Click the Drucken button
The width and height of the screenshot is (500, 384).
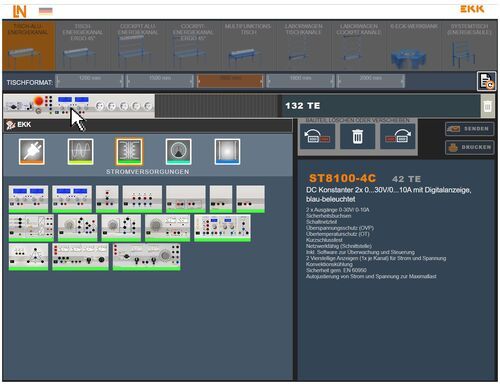coord(469,147)
